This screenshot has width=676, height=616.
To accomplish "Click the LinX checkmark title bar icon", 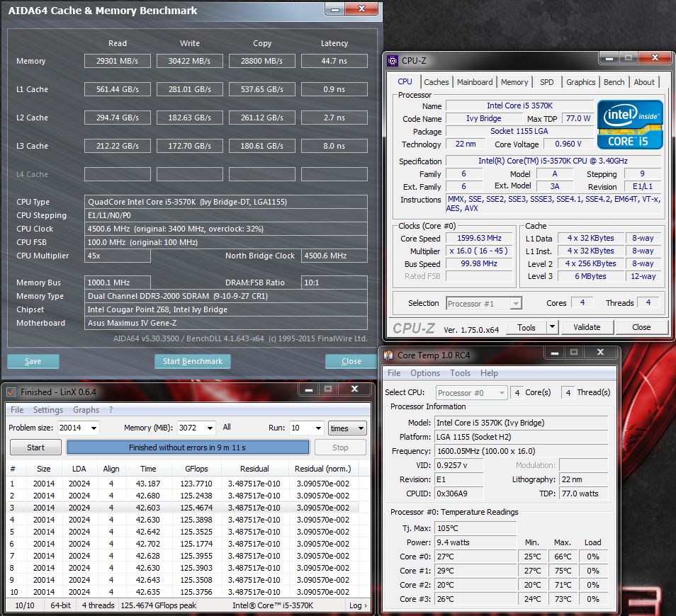I will [11, 392].
